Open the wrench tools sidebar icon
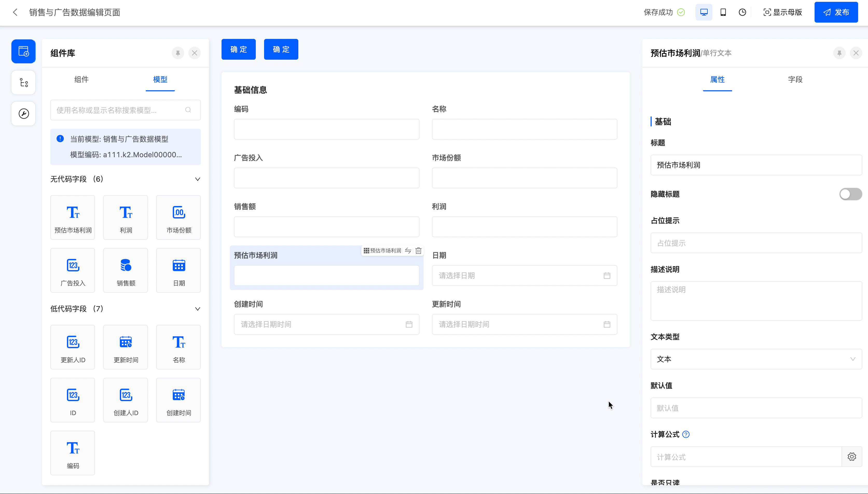 (x=23, y=113)
